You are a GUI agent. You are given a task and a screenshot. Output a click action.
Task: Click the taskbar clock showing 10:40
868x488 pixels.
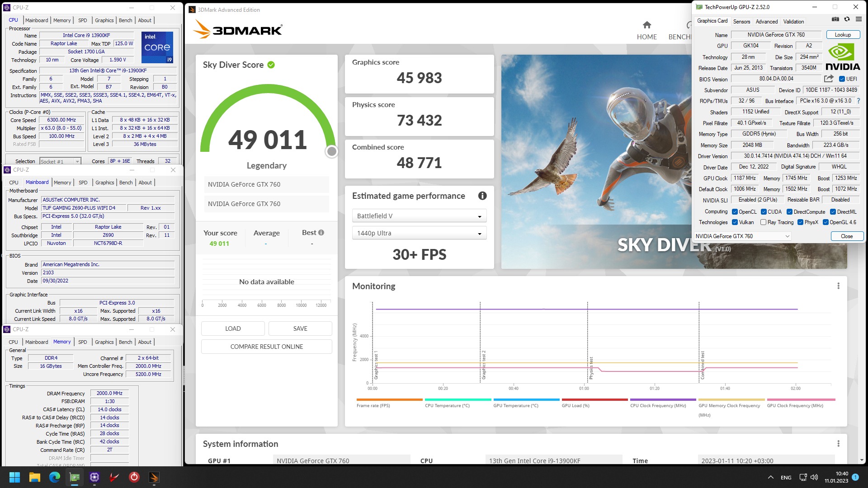(x=836, y=477)
